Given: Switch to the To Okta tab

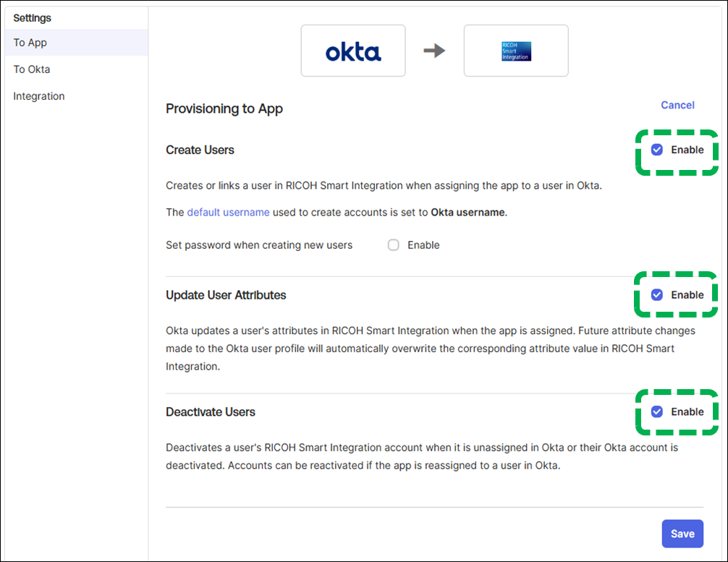Looking at the screenshot, I should (x=32, y=69).
